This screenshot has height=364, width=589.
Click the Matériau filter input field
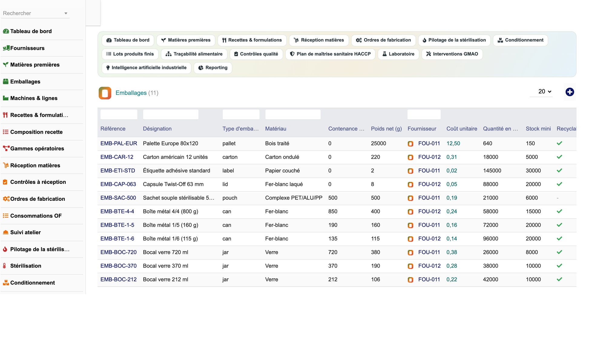[x=293, y=115]
